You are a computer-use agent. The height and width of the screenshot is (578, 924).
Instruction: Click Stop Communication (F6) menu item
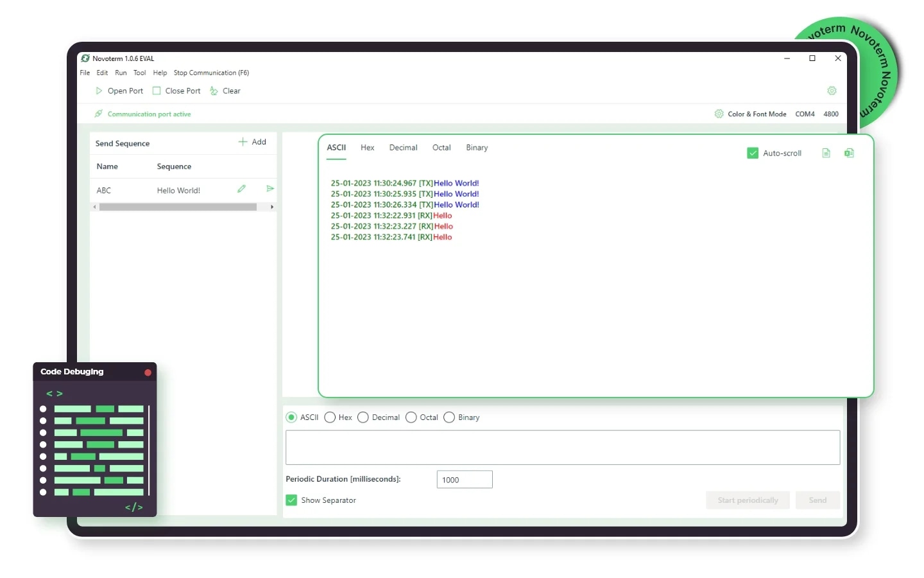211,73
